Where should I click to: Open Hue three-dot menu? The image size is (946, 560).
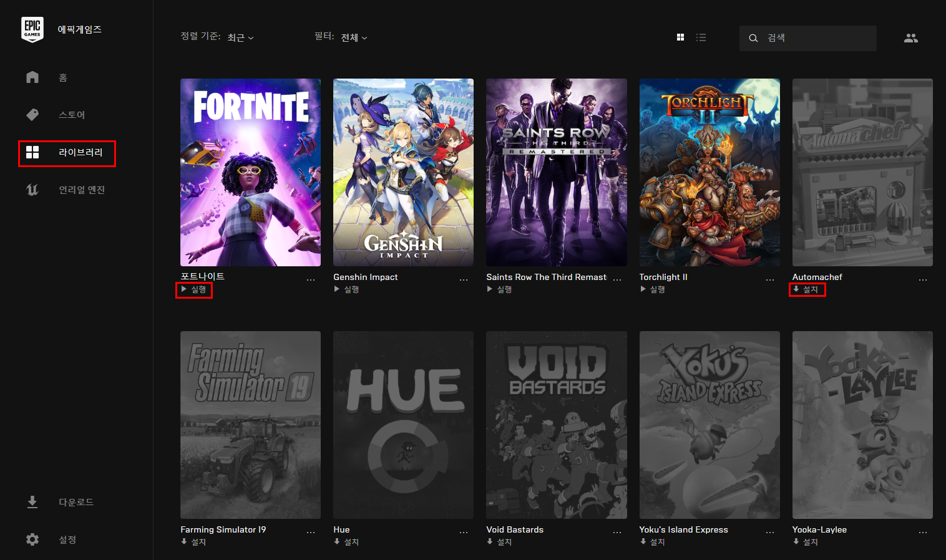[x=464, y=533]
